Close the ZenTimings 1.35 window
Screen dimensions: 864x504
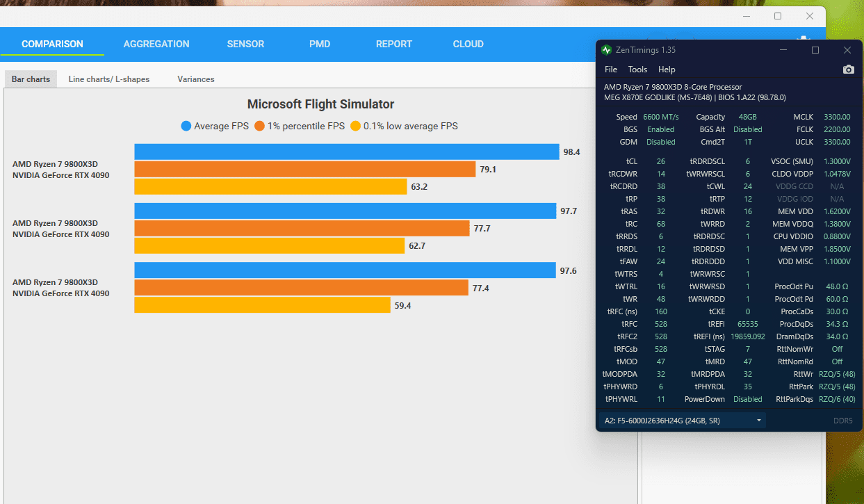click(847, 50)
